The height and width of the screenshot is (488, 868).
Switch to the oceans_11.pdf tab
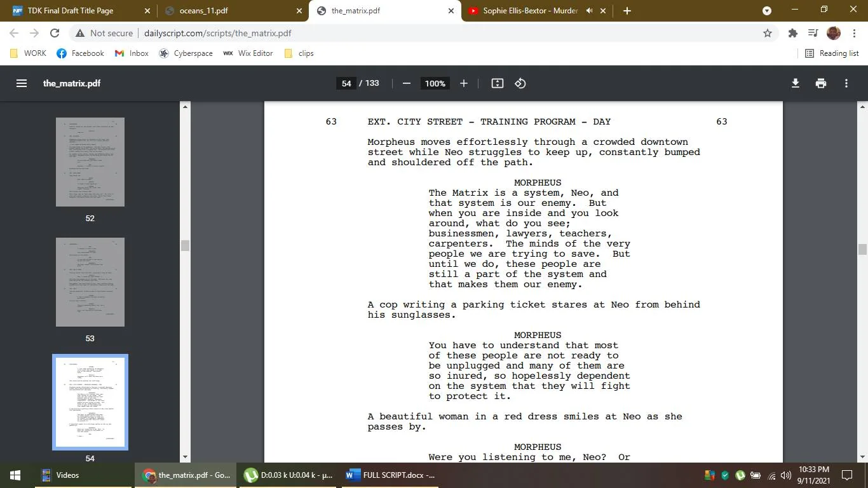[x=232, y=11]
